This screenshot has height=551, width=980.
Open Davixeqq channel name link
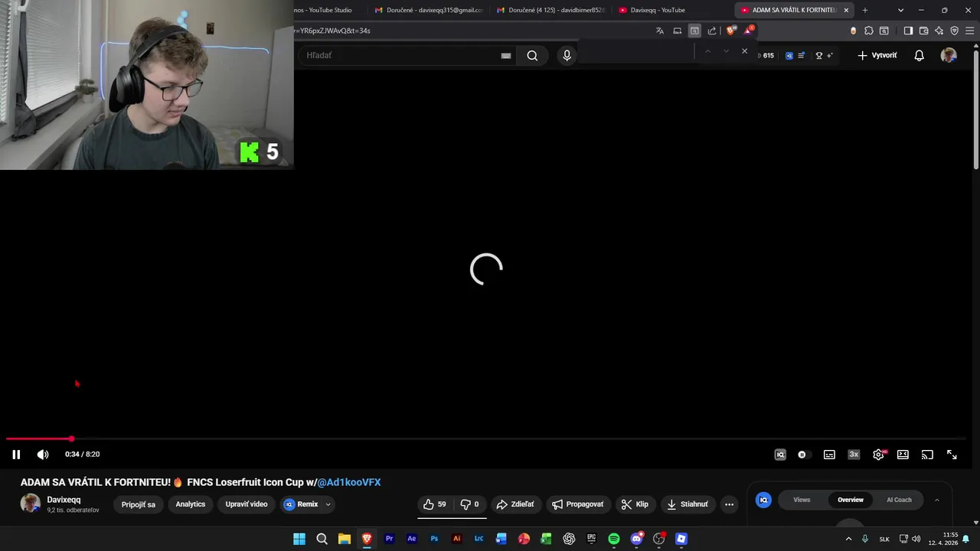[x=64, y=500]
